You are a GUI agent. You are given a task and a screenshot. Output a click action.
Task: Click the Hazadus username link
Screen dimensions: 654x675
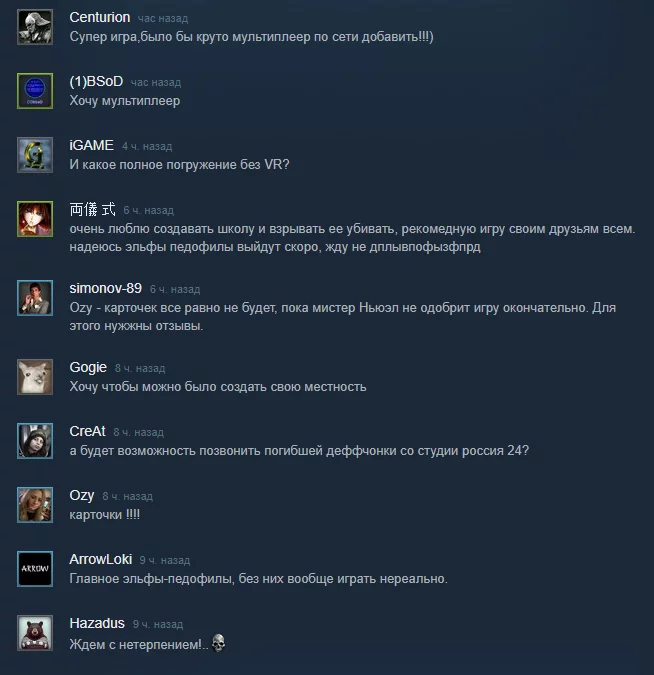(97, 623)
